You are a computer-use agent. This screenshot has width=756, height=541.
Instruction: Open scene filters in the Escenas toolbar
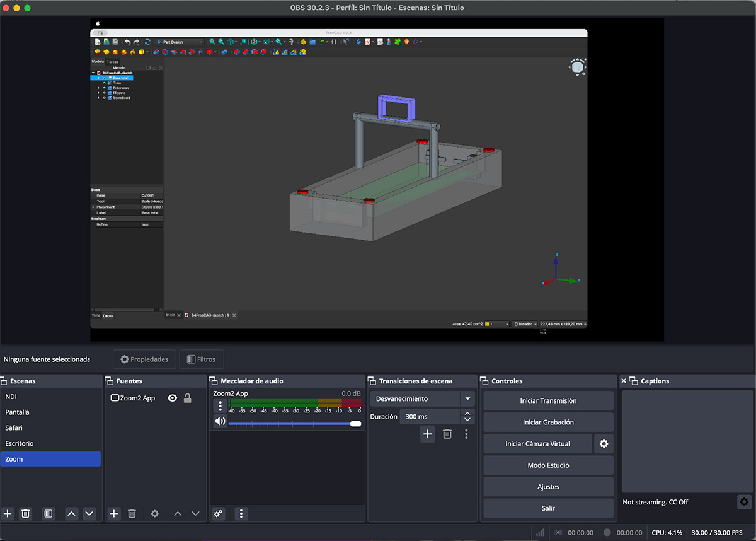(x=49, y=514)
